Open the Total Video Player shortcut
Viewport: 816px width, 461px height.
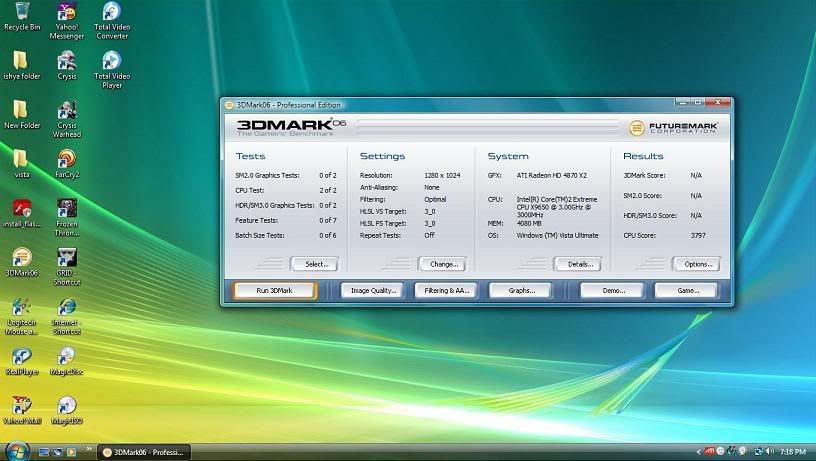point(111,62)
